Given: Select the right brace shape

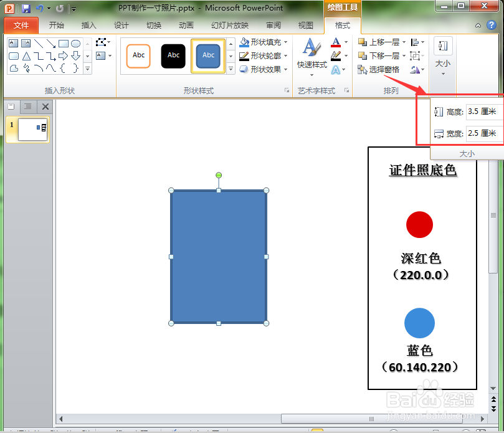Looking at the screenshot, I should pos(75,68).
